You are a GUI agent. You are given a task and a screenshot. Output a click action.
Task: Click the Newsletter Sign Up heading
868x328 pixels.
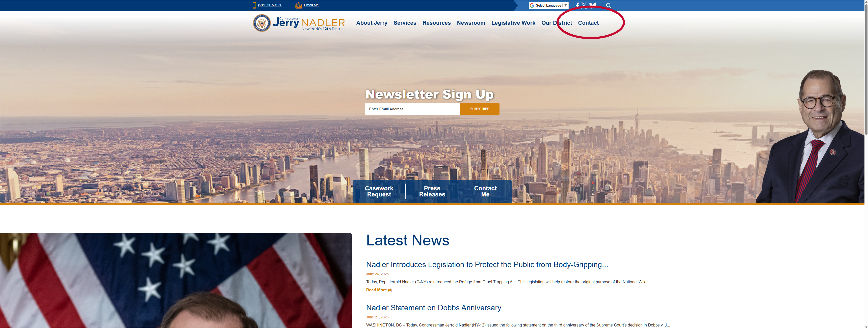[429, 94]
